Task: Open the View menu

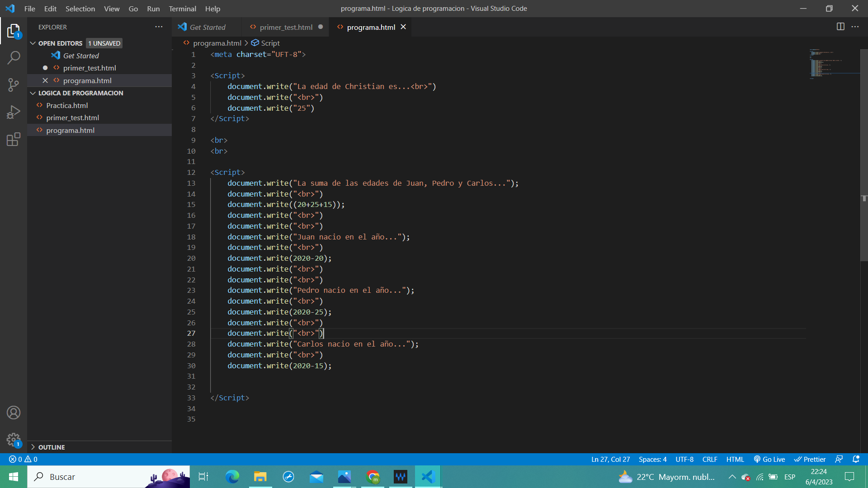Action: tap(112, 9)
